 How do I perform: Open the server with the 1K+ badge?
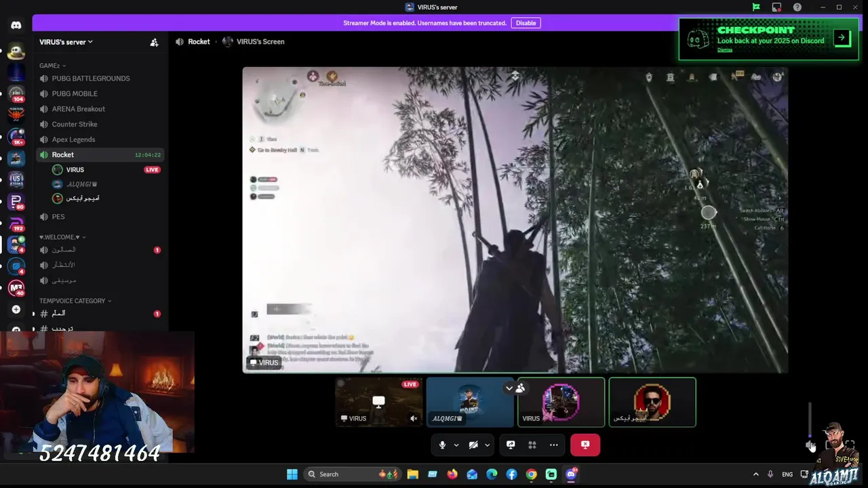tap(16, 137)
